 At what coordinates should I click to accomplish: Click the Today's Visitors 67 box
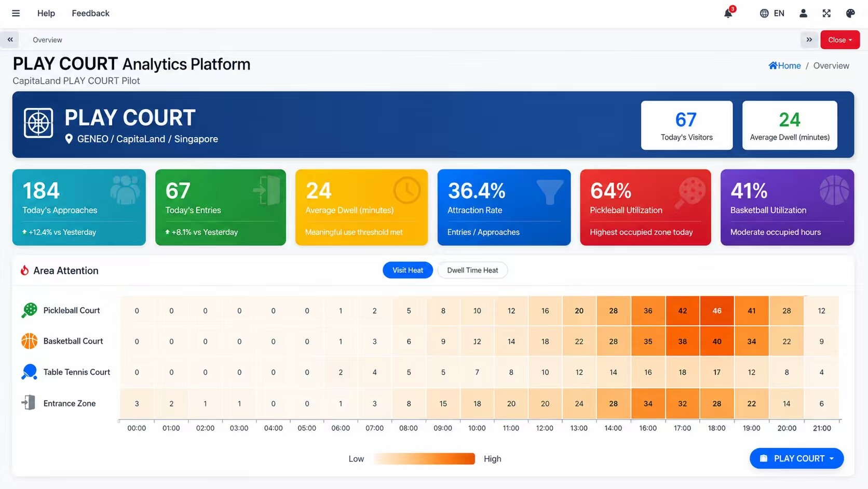tap(687, 125)
